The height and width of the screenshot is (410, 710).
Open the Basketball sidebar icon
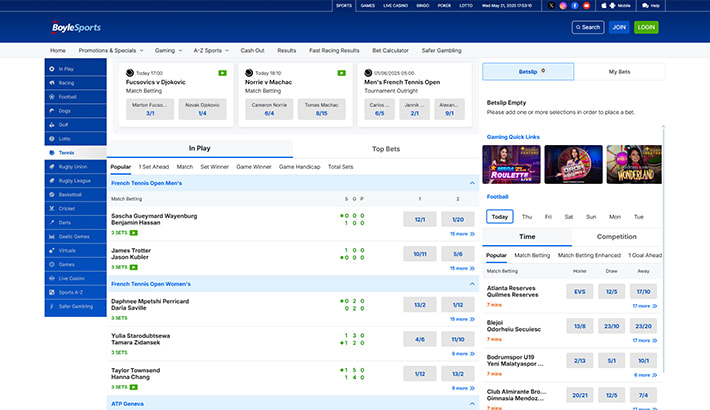(x=52, y=195)
